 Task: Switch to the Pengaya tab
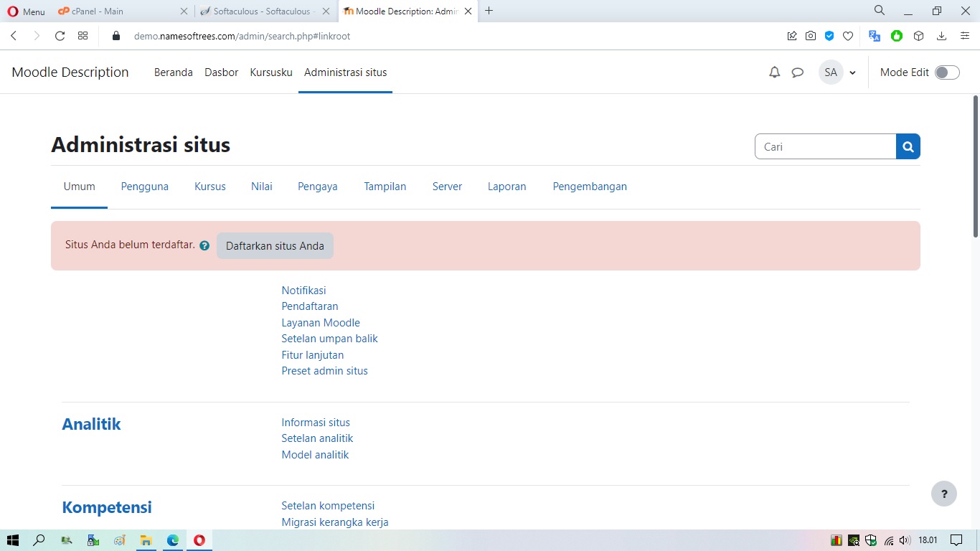[318, 187]
